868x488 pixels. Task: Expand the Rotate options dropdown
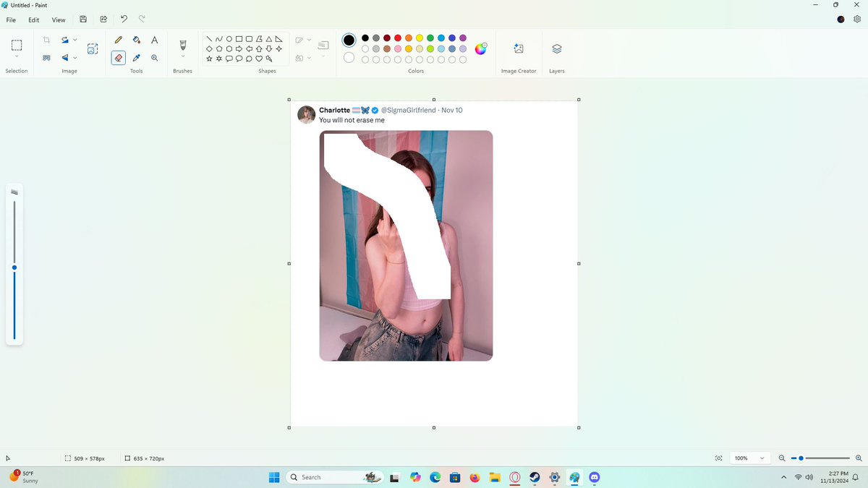75,40
